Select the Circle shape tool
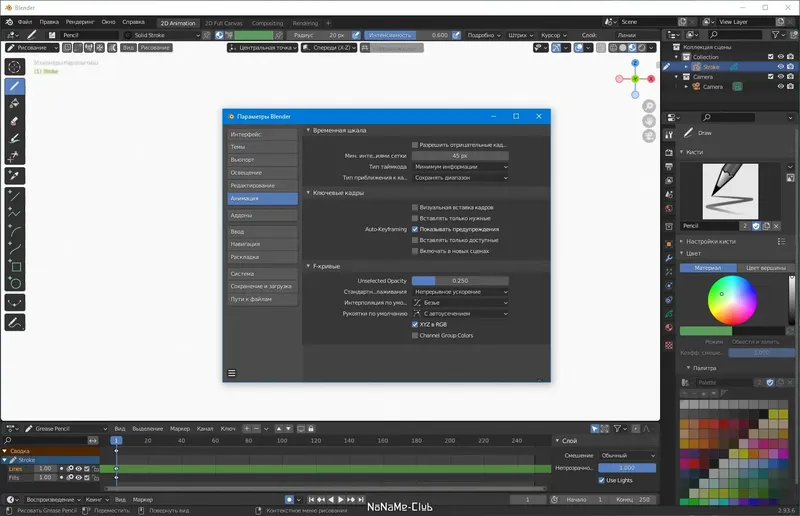Viewport: 800px width, 516px height. (x=15, y=283)
